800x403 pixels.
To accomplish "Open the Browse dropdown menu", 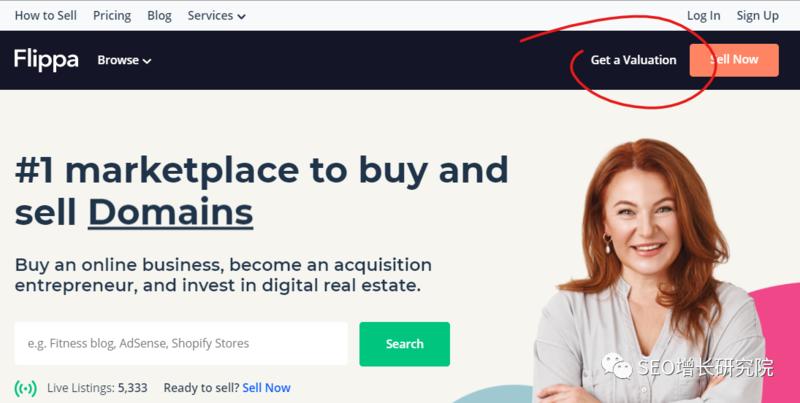I will [x=124, y=60].
